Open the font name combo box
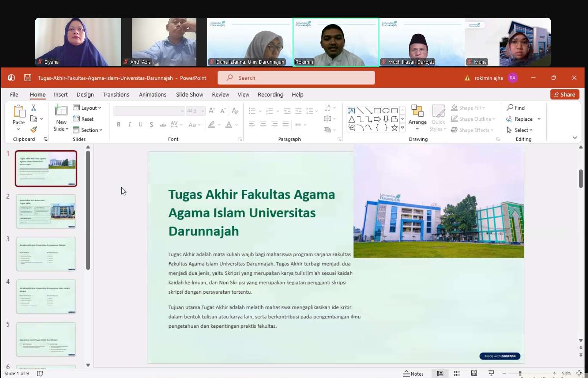This screenshot has height=378, width=588. (149, 111)
